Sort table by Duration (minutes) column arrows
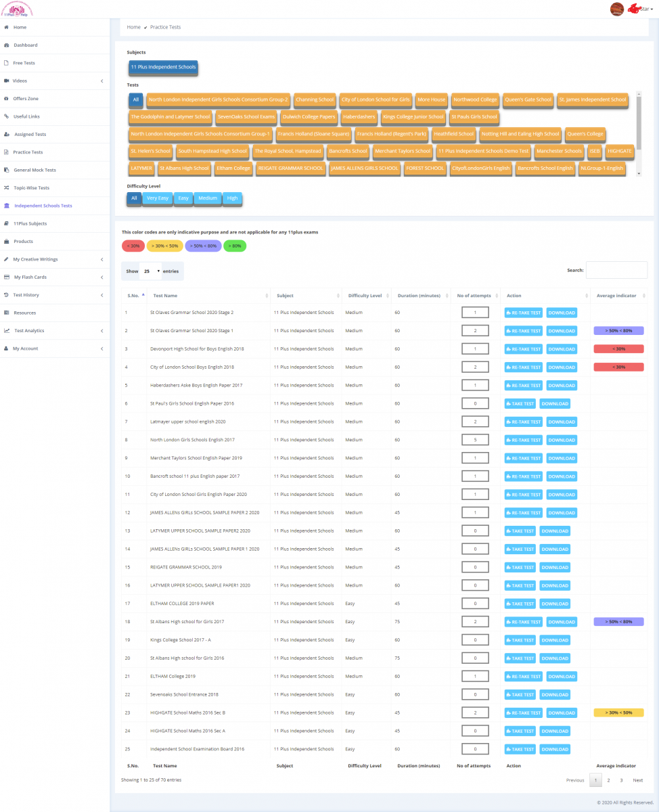The height and width of the screenshot is (812, 659). [x=447, y=296]
